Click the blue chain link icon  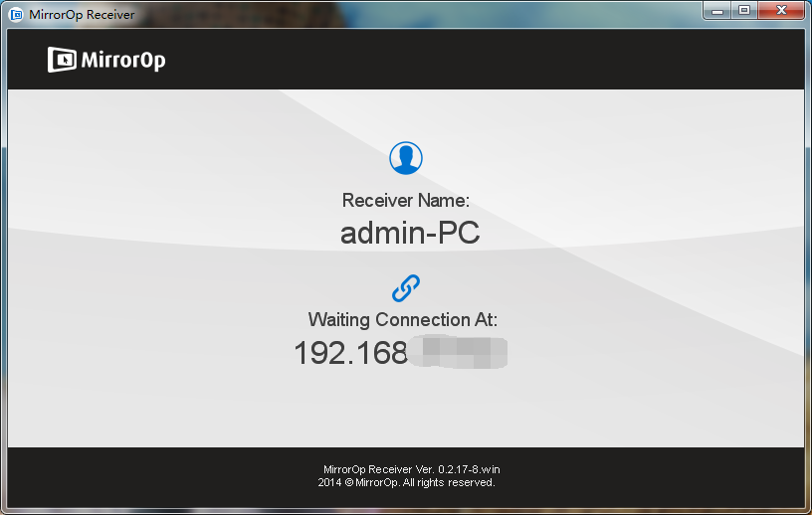pos(405,288)
